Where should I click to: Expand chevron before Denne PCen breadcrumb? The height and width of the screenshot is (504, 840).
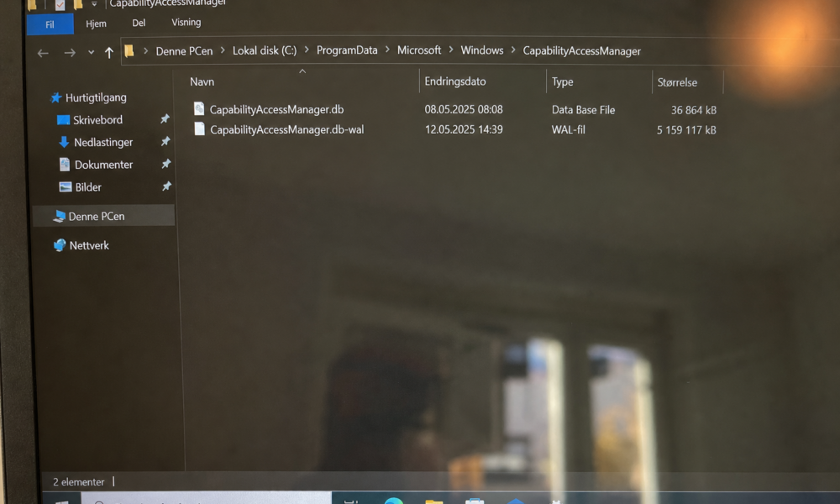point(145,51)
